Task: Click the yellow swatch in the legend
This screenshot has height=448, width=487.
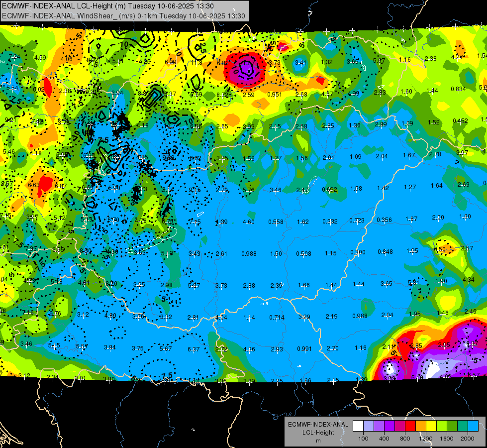Action: [431, 426]
